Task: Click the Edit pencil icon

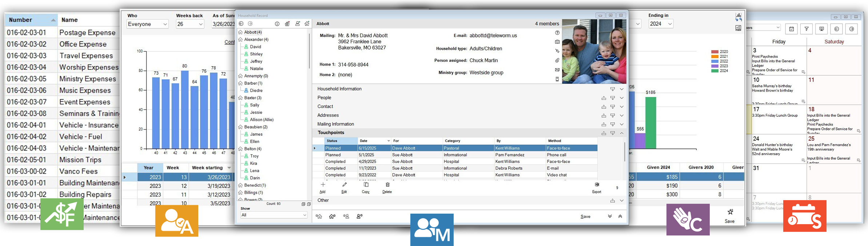Action: click(344, 185)
